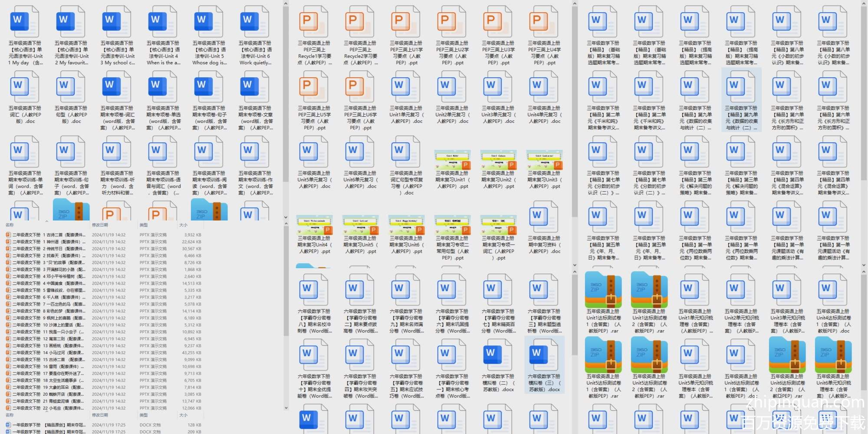
Task: Open 五年级英语下册 期末专项训练-听力 file
Action: click(x=117, y=165)
